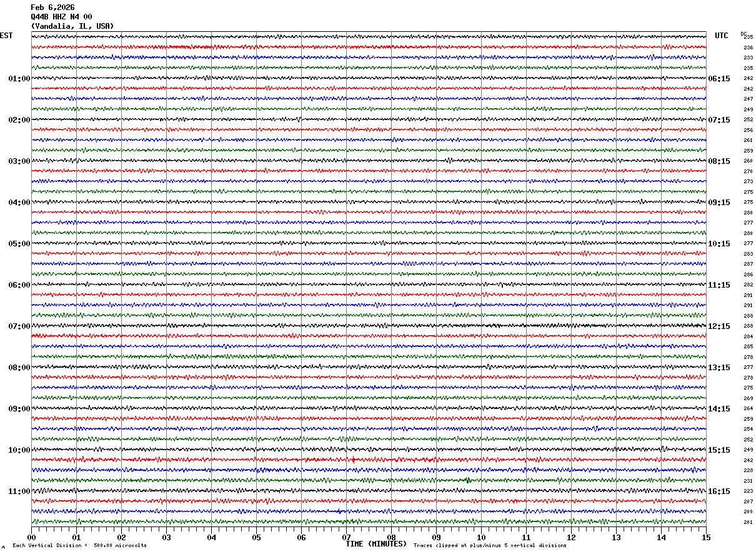
Task: Select the 03:00 EST row label
Action: click(x=19, y=161)
